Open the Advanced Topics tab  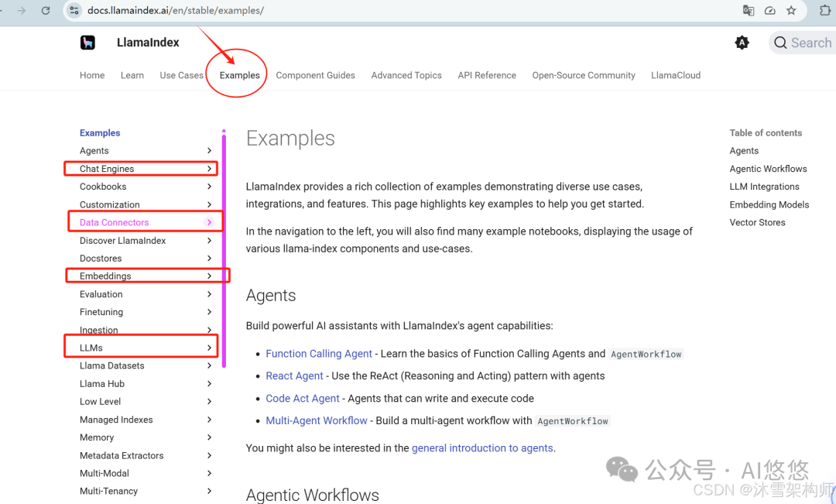406,75
